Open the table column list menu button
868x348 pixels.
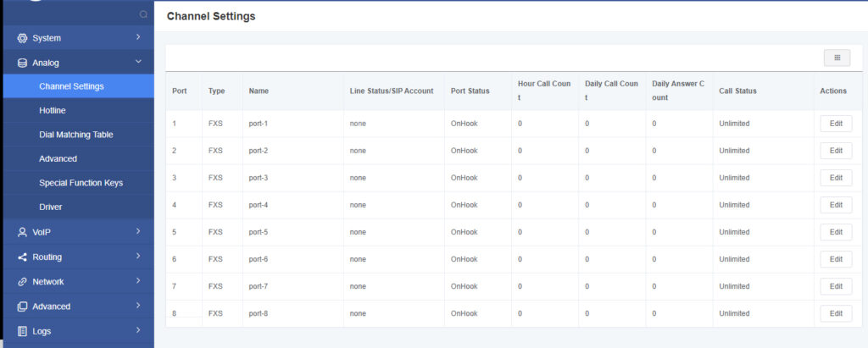pyautogui.click(x=837, y=58)
